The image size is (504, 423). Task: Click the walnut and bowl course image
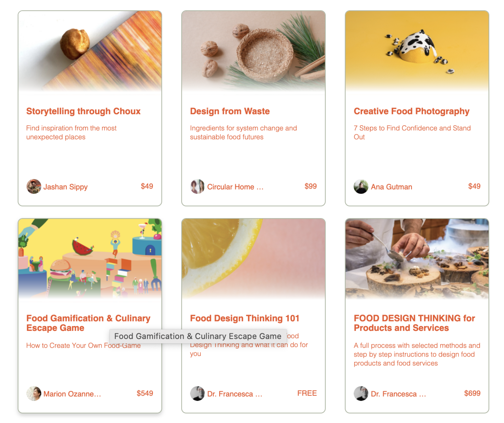(x=253, y=51)
